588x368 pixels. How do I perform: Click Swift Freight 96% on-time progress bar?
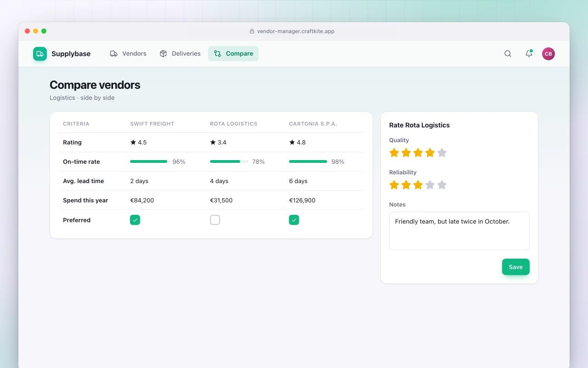pyautogui.click(x=149, y=162)
